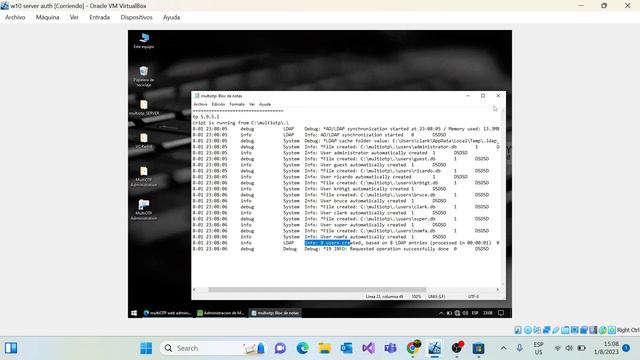This screenshot has width=640, height=360.
Task: Open the VirtualBox Archivo menu
Action: [x=15, y=17]
